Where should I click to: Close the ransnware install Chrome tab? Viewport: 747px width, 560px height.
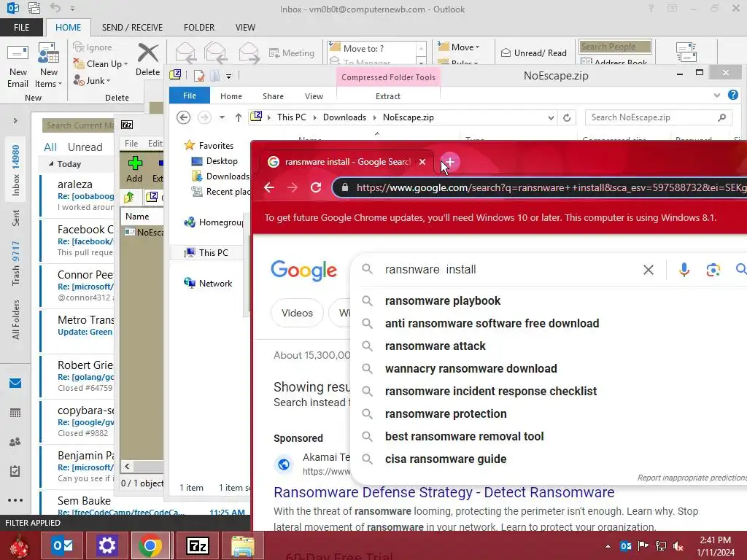422,162
